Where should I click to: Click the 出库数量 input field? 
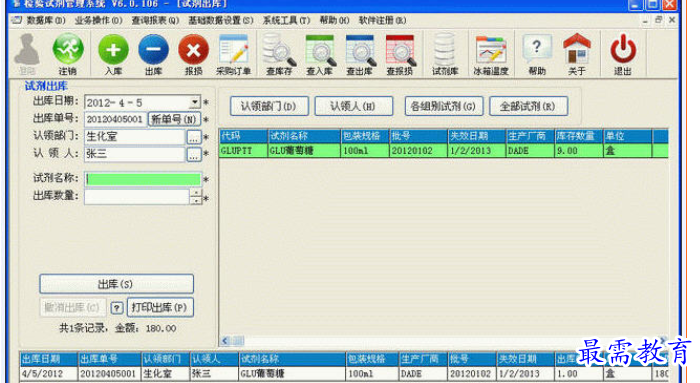point(137,196)
